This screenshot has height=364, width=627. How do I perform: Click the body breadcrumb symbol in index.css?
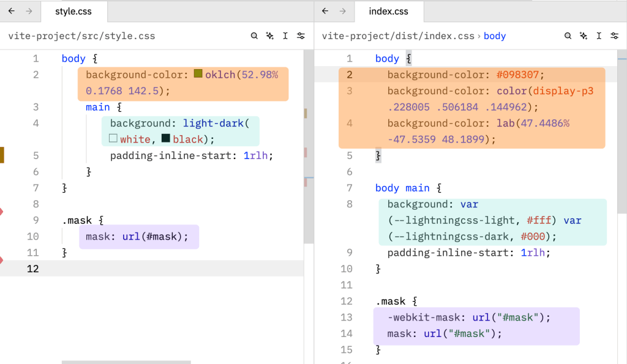[495, 36]
